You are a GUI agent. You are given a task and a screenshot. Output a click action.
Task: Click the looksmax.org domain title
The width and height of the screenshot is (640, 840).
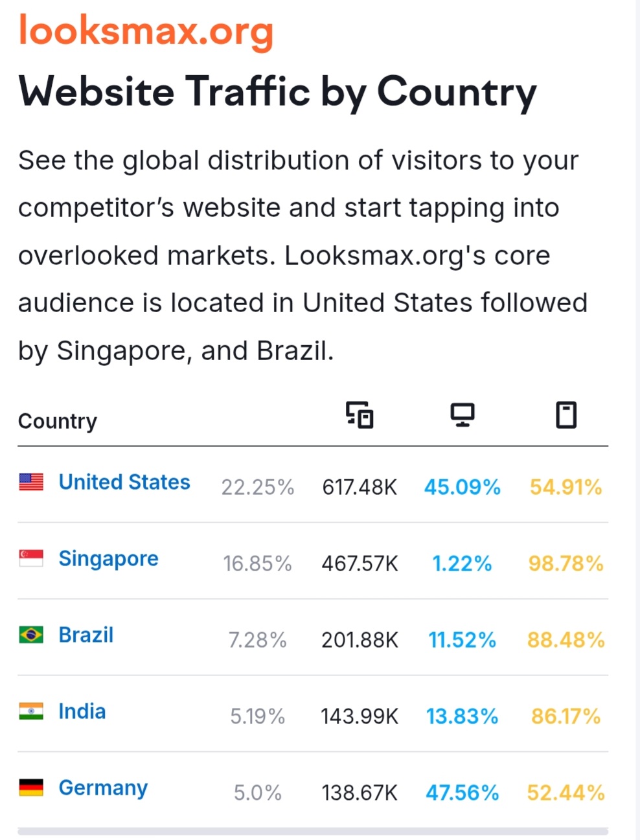146,31
